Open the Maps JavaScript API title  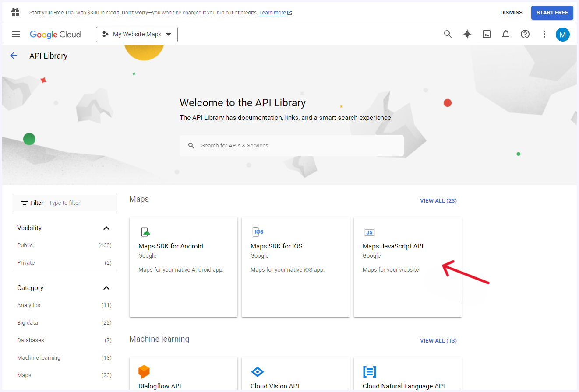(x=393, y=246)
